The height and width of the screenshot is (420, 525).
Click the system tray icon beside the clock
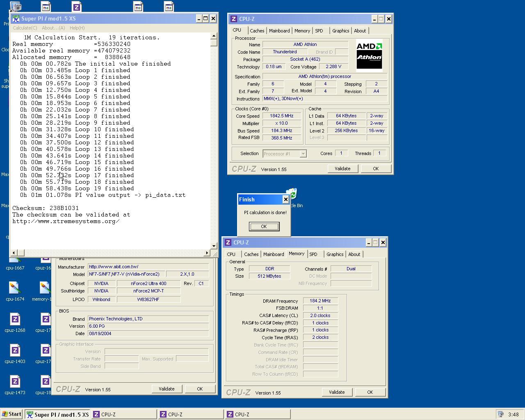point(501,414)
